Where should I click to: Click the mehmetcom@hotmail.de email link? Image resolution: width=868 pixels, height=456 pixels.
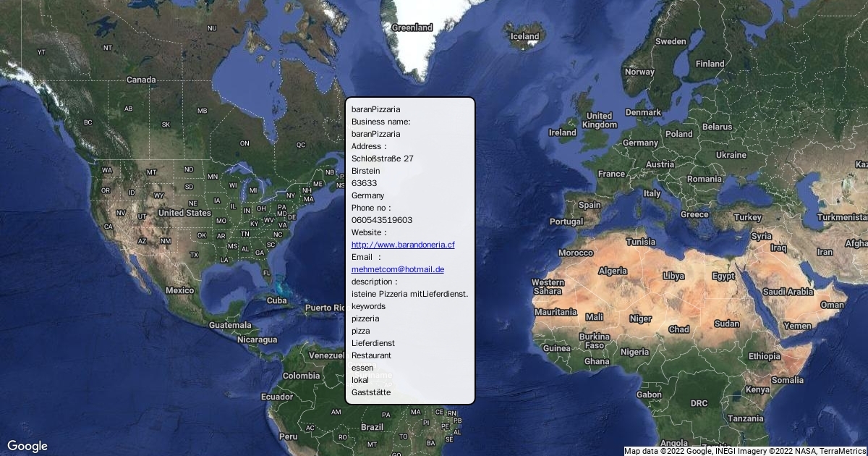(398, 269)
